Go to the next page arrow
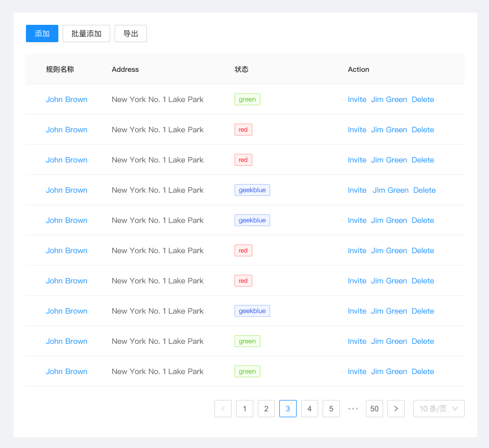This screenshot has height=448, width=489. 396,409
